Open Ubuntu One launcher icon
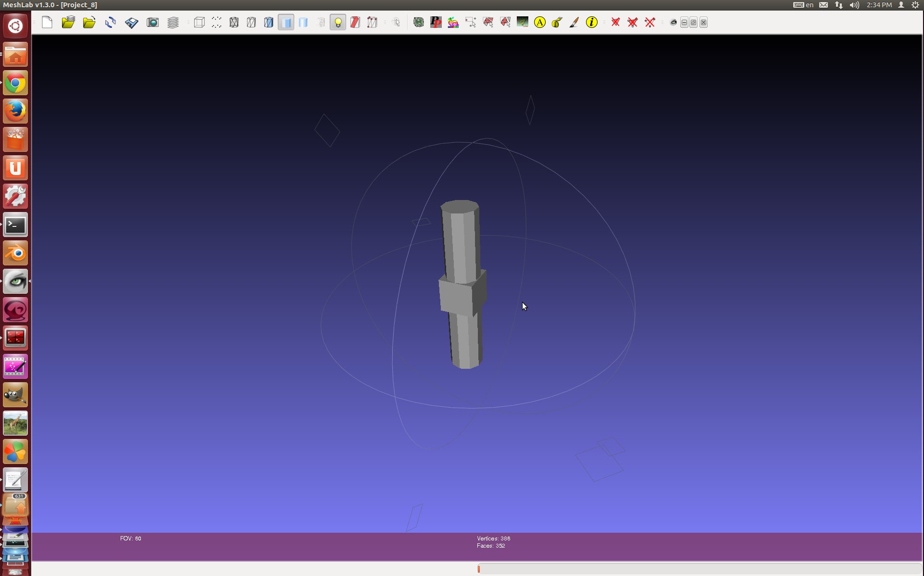Screen dimensions: 924x576 pos(15,168)
